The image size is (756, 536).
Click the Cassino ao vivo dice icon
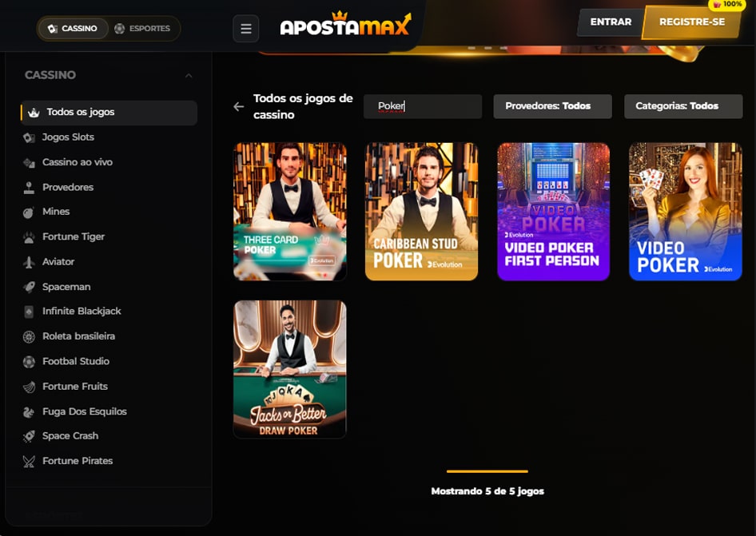coord(29,163)
